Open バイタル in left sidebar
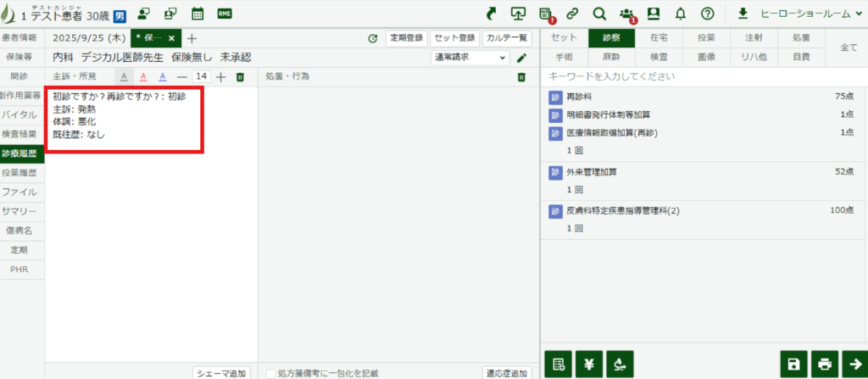Screen dimensions: 868x379 pyautogui.click(x=21, y=114)
